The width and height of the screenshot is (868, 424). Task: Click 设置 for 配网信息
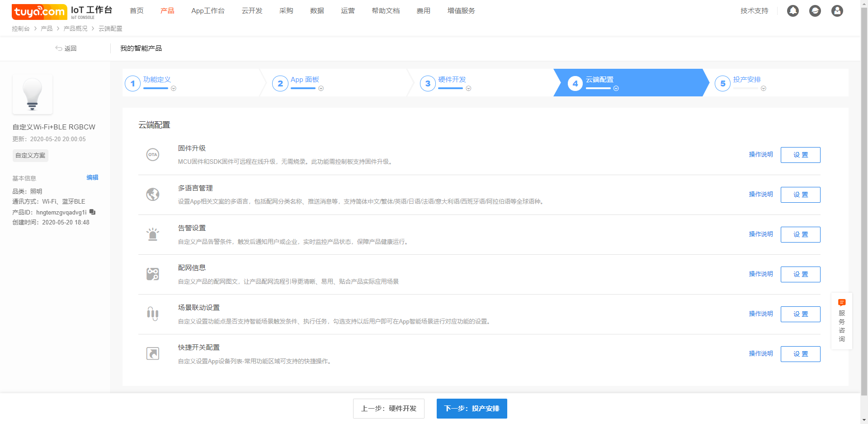pos(800,274)
